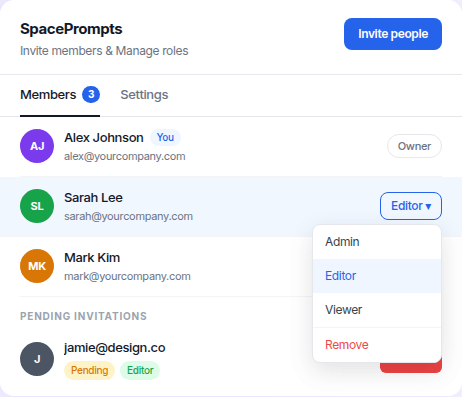Click Alex Johnson's AJ avatar
The image size is (462, 397).
[x=37, y=146]
